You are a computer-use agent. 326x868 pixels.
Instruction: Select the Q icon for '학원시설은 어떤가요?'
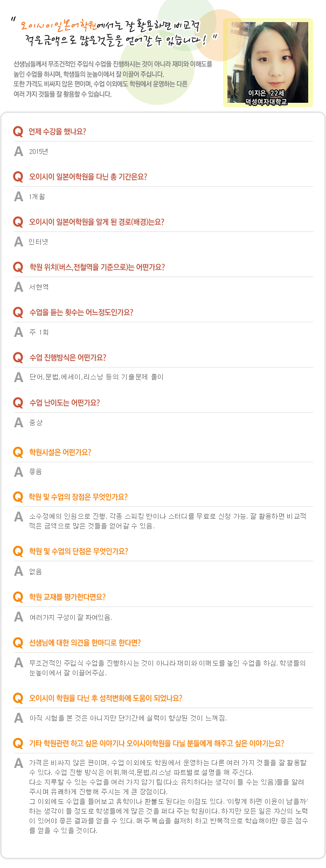(18, 453)
